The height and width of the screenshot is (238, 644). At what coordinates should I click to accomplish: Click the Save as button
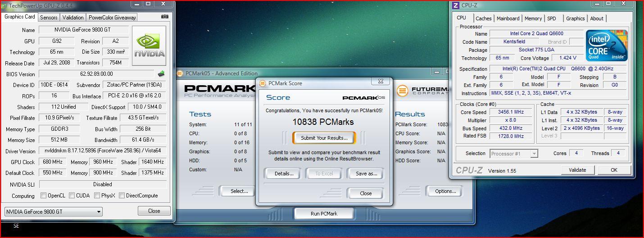click(365, 174)
